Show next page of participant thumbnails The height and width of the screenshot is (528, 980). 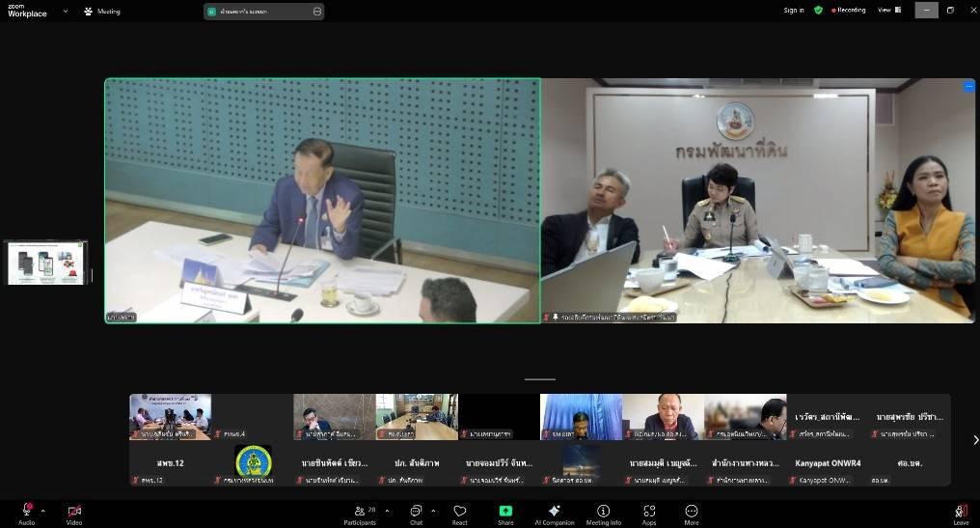coord(975,440)
